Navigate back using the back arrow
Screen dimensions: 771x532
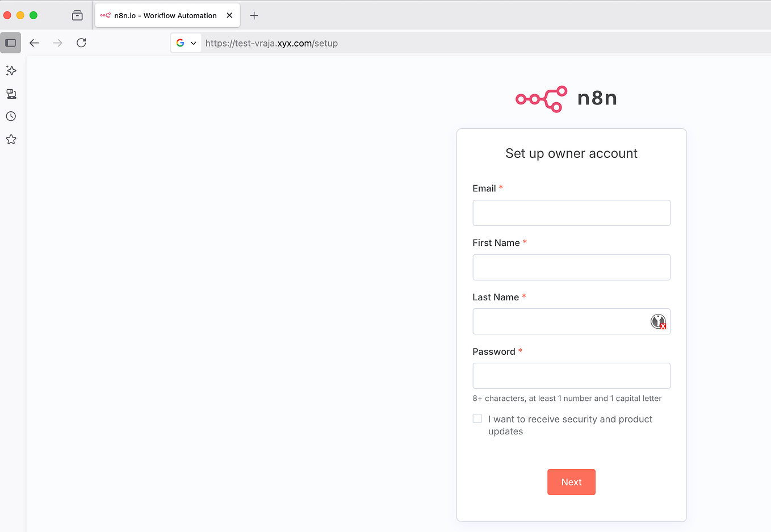click(34, 43)
